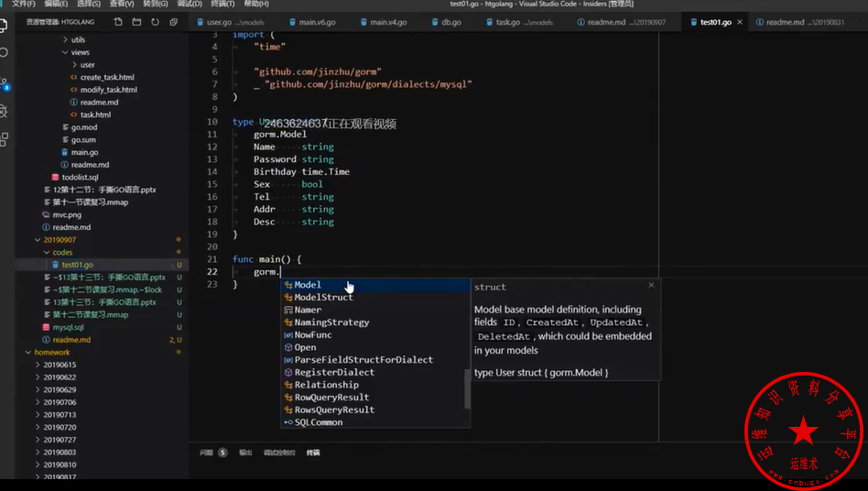The width and height of the screenshot is (868, 491).
Task: Open the Explorer view in activity bar
Action: [4, 27]
